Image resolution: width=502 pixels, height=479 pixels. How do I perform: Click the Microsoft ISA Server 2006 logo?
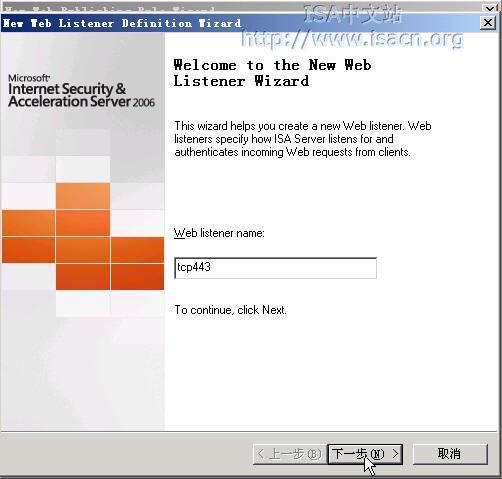click(82, 91)
